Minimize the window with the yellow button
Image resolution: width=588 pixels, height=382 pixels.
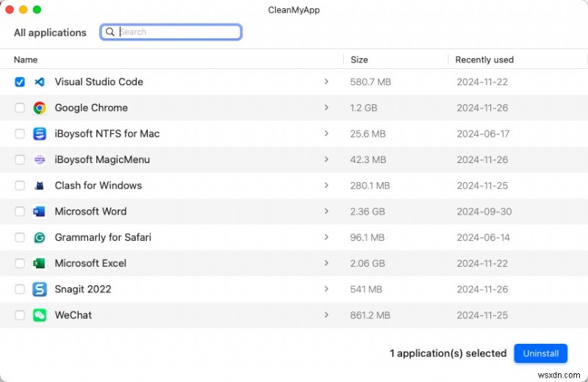pyautogui.click(x=24, y=10)
